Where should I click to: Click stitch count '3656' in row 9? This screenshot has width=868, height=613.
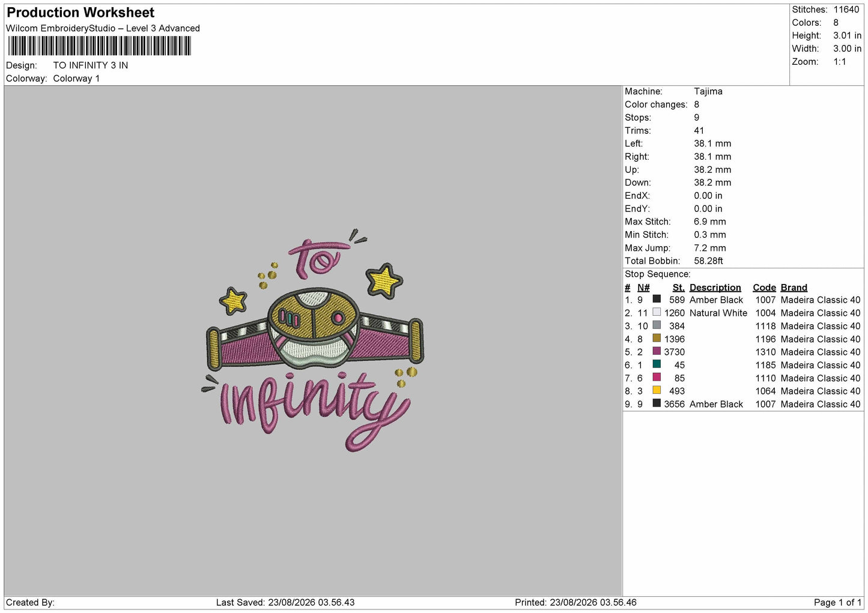click(675, 404)
